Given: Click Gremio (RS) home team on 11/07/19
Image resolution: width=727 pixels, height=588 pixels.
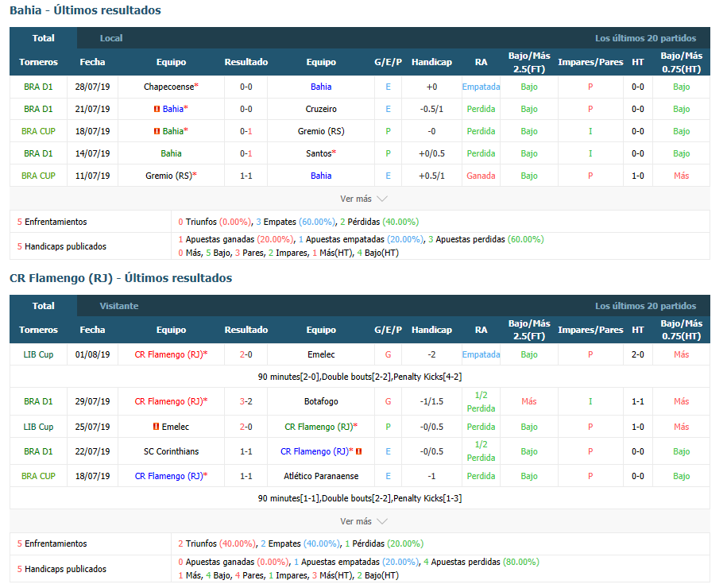Looking at the screenshot, I should tap(168, 176).
